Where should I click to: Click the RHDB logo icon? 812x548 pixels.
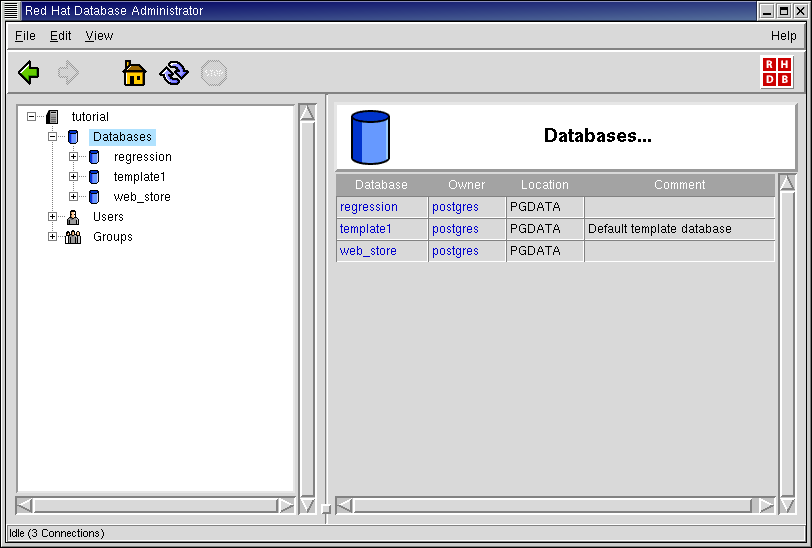tap(777, 72)
